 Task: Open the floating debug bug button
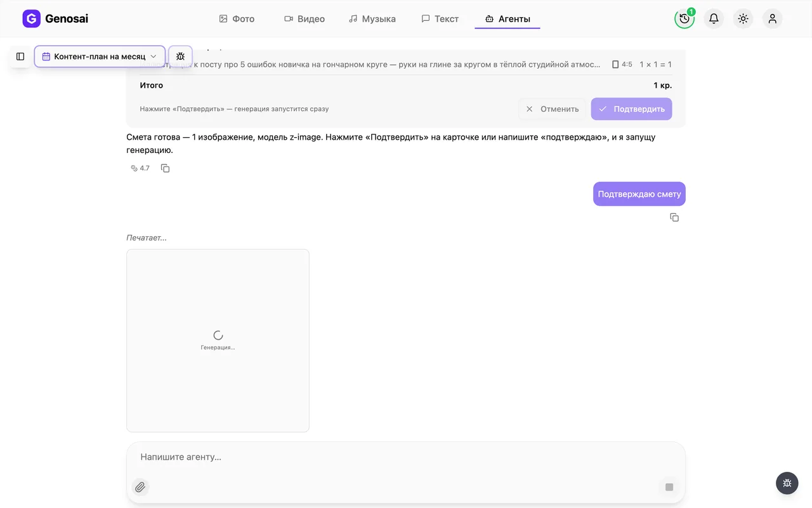tap(787, 483)
